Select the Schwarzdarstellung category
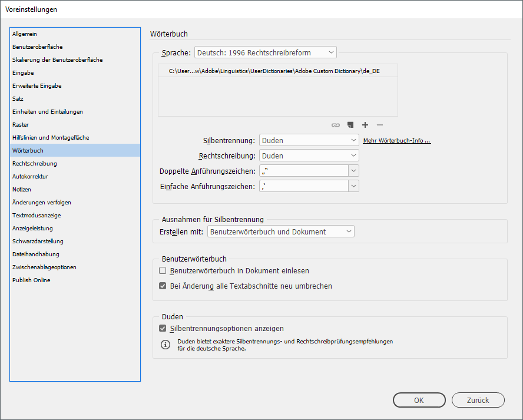 click(x=75, y=241)
